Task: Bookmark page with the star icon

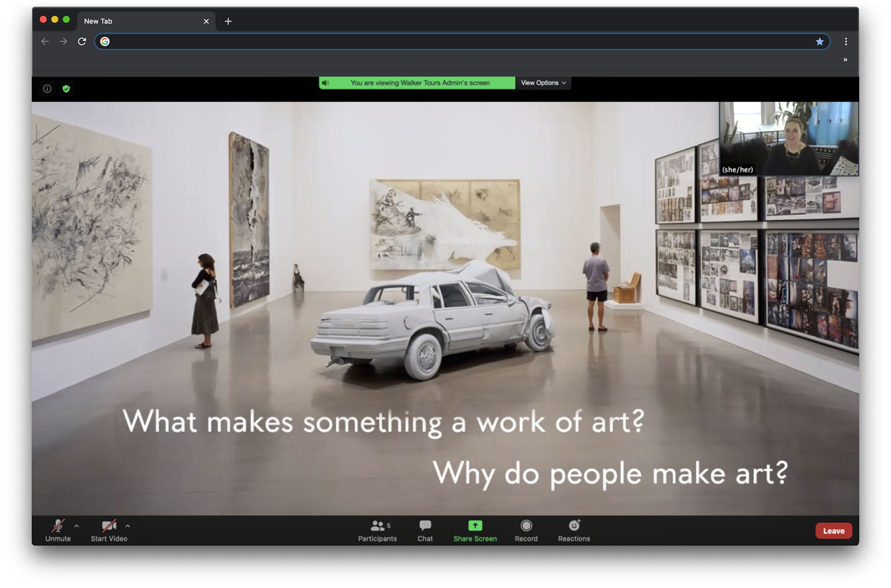Action: coord(819,42)
